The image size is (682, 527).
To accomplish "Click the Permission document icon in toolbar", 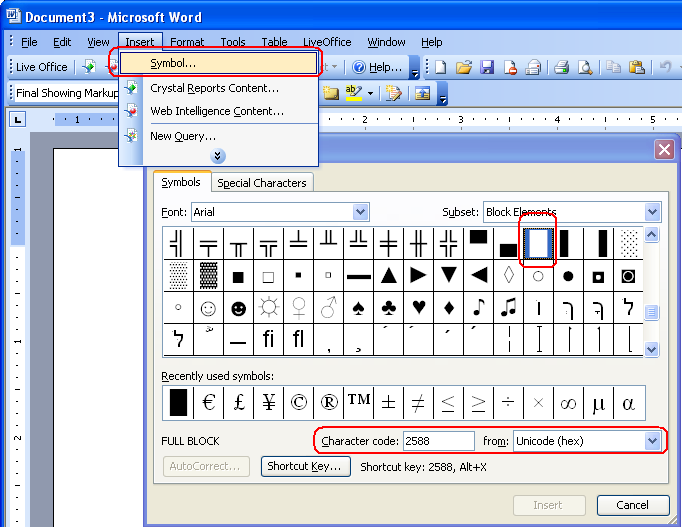I will (x=510, y=67).
